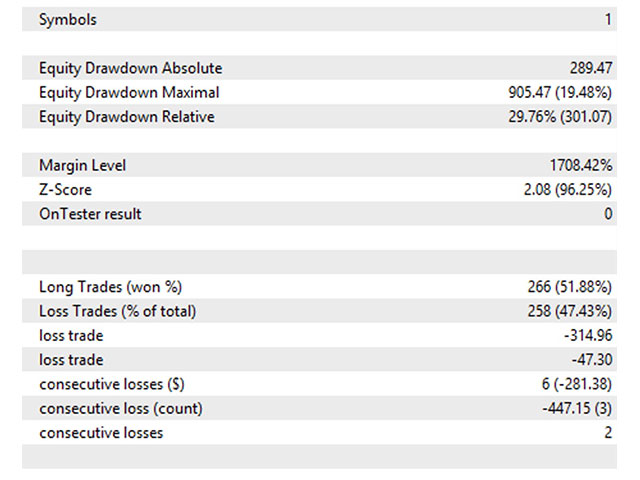Viewport: 640px width, 480px height.
Task: Click Z-Score value 2.08 (96.25%)
Action: point(568,189)
